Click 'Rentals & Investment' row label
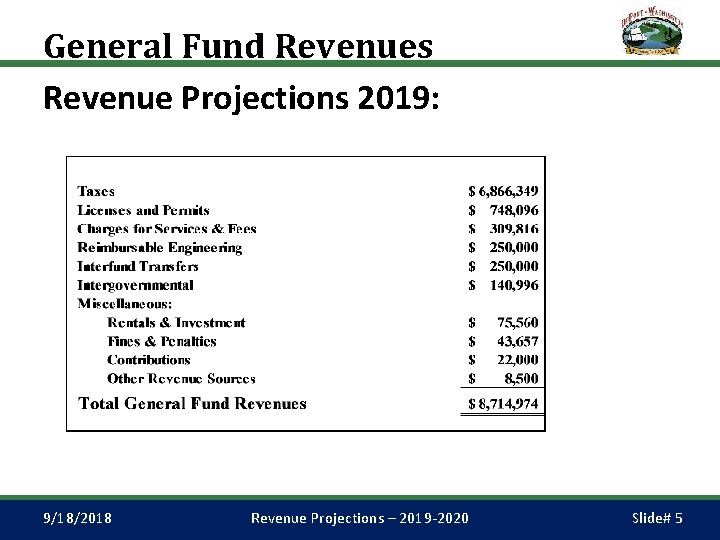 [x=176, y=323]
